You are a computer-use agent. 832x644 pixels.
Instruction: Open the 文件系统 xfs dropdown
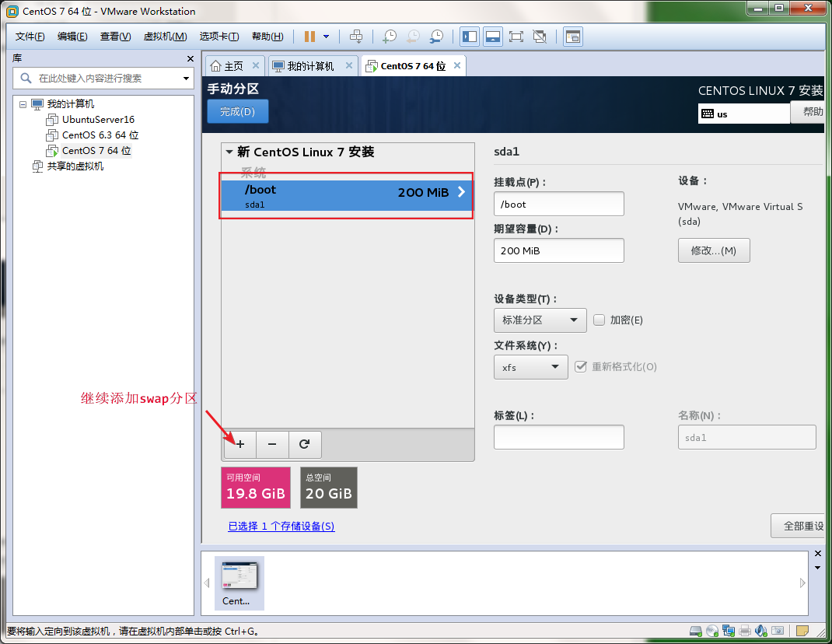(530, 367)
